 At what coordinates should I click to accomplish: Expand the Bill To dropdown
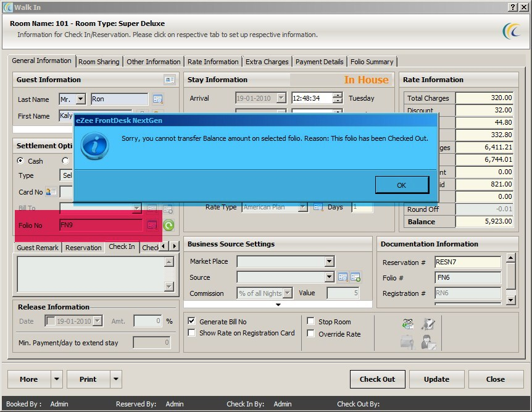pyautogui.click(x=136, y=208)
